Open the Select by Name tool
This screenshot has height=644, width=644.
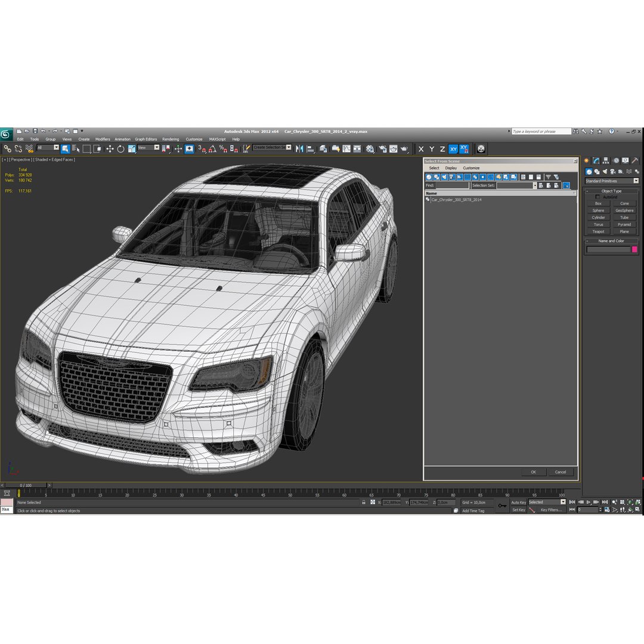(76, 148)
